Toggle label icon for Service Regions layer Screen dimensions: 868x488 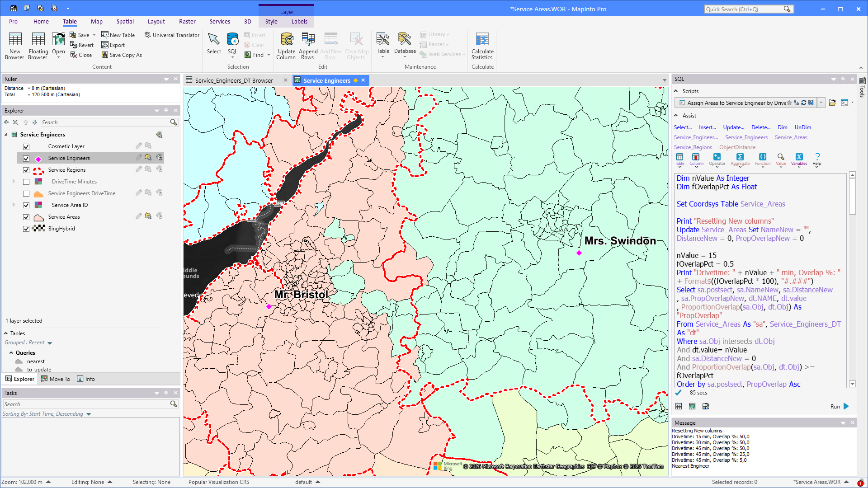159,169
